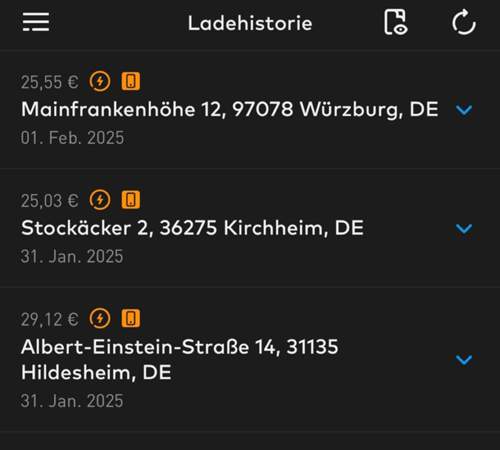Open the Stockäcker 2, 36275 Kirchheim address
The image size is (500, 450).
point(192,228)
